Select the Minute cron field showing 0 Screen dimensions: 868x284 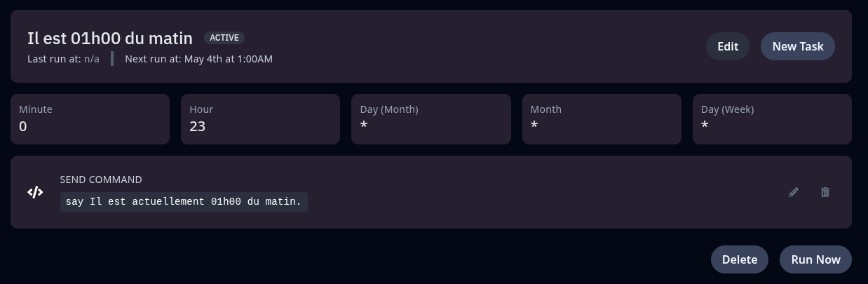pyautogui.click(x=90, y=119)
